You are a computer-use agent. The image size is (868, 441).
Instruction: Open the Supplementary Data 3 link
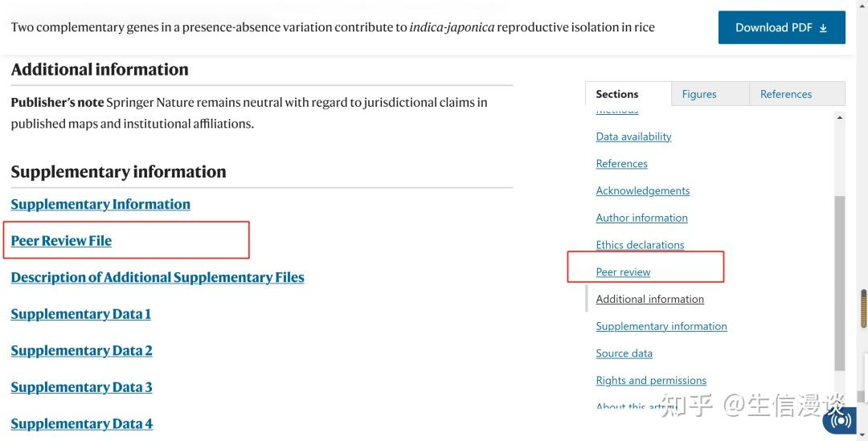tap(81, 387)
